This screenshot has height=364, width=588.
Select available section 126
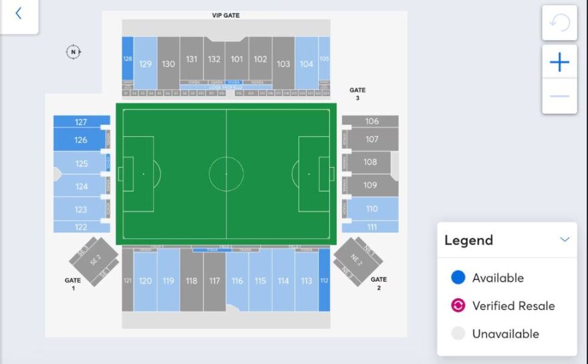[x=81, y=140]
